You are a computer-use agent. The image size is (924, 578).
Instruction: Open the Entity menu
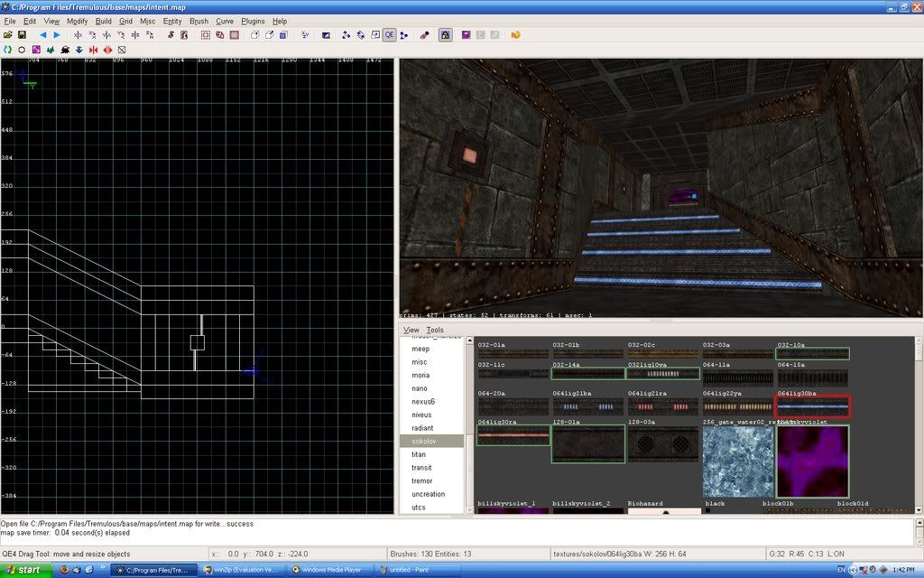172,22
